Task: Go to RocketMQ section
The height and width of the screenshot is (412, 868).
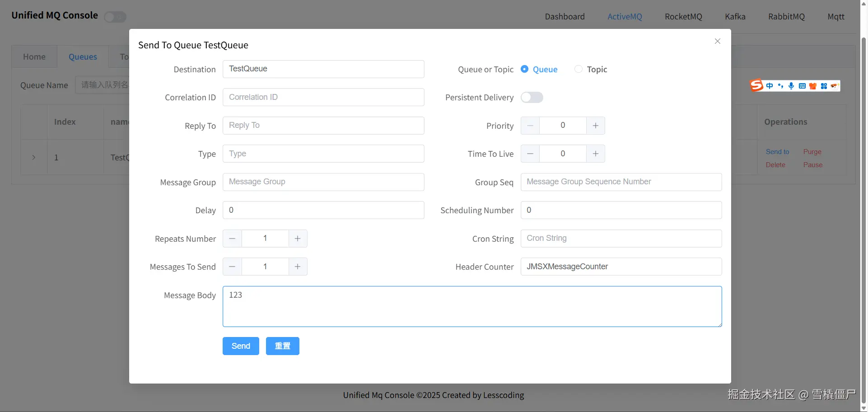Action: (x=683, y=17)
